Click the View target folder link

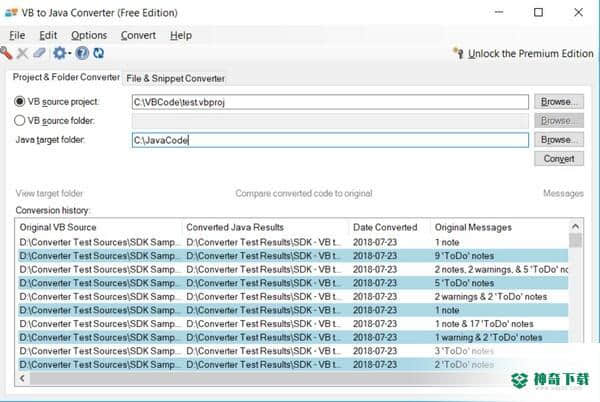(49, 193)
